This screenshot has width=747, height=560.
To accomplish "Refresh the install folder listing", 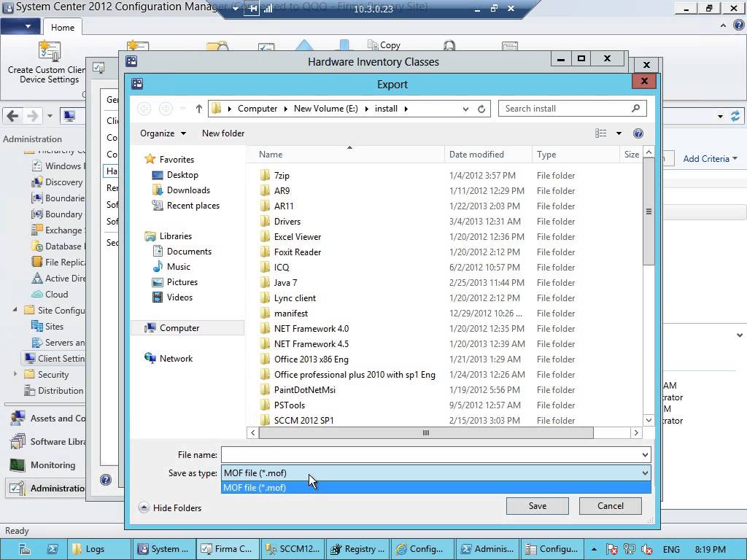I will 481,109.
